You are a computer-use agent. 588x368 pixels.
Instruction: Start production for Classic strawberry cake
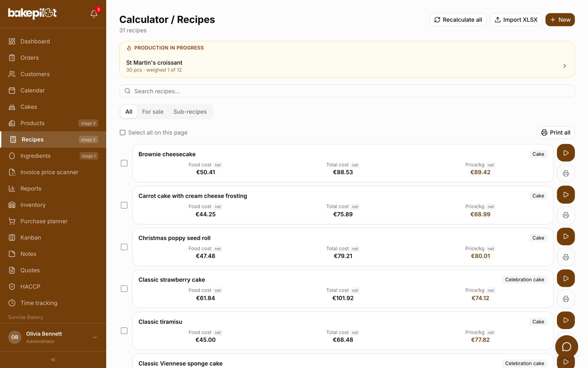(566, 278)
